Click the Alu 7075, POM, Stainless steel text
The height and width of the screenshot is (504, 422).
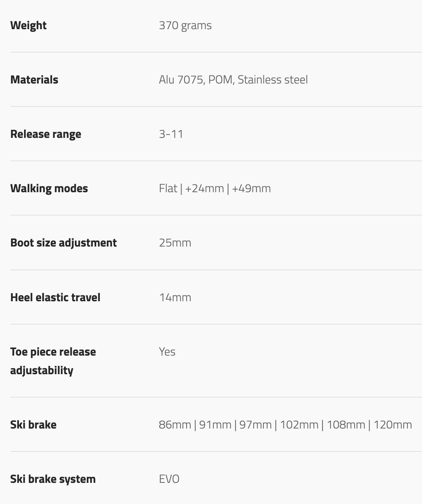(233, 80)
